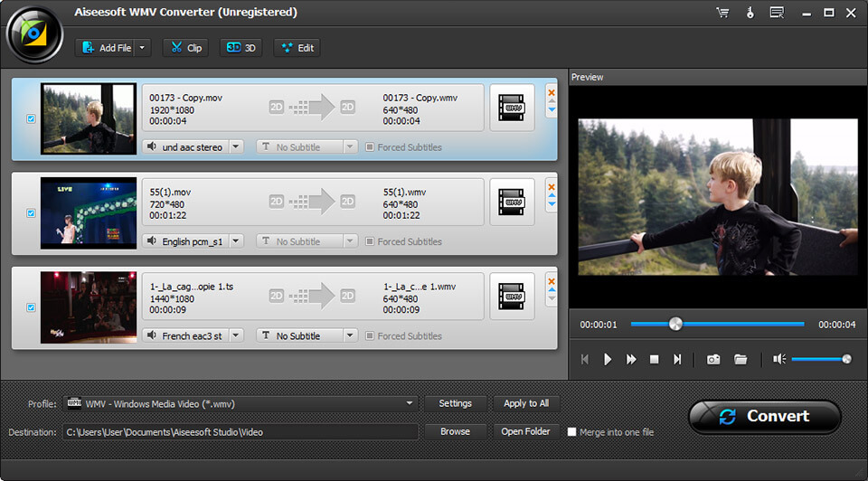Screen dimensions: 868x481
Task: Click the output name 1-_La_c...e 1.wmv
Action: 420,287
